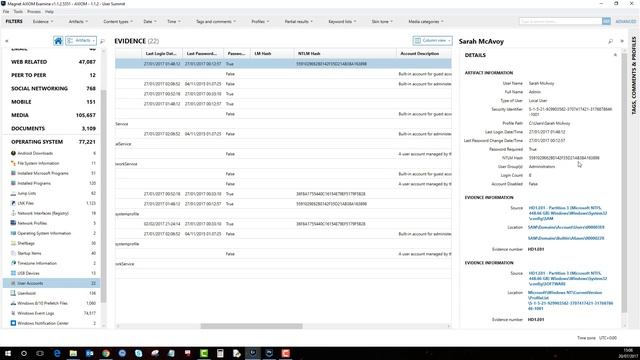640x360 pixels.
Task: Open Startup Items artifacts
Action: [x=53, y=253]
